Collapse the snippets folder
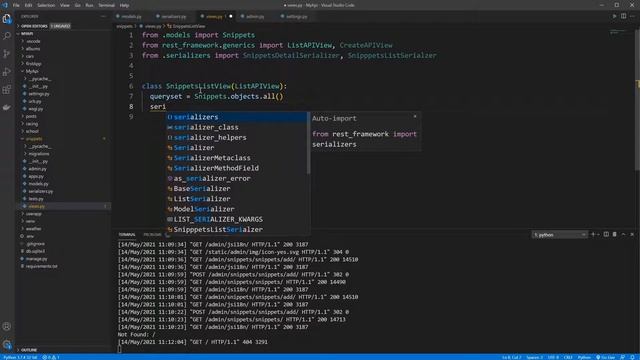Image resolution: width=640 pixels, height=360 pixels. point(34,139)
